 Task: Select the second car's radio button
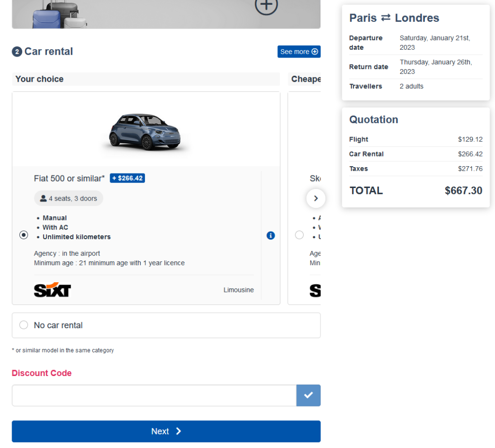coord(299,235)
